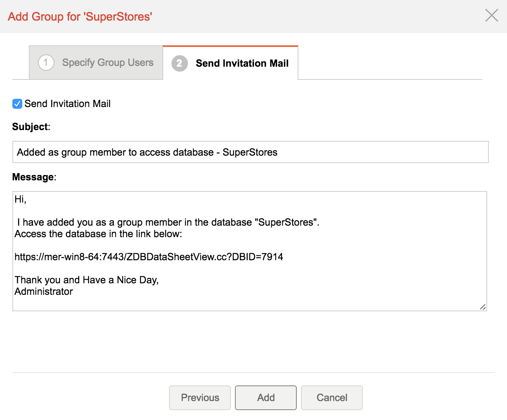Image resolution: width=507 pixels, height=420 pixels.
Task: Cancel the group creation
Action: pyautogui.click(x=332, y=398)
